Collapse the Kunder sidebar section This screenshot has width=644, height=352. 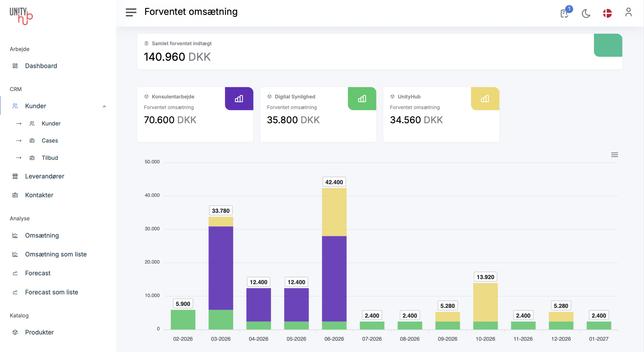tap(104, 106)
